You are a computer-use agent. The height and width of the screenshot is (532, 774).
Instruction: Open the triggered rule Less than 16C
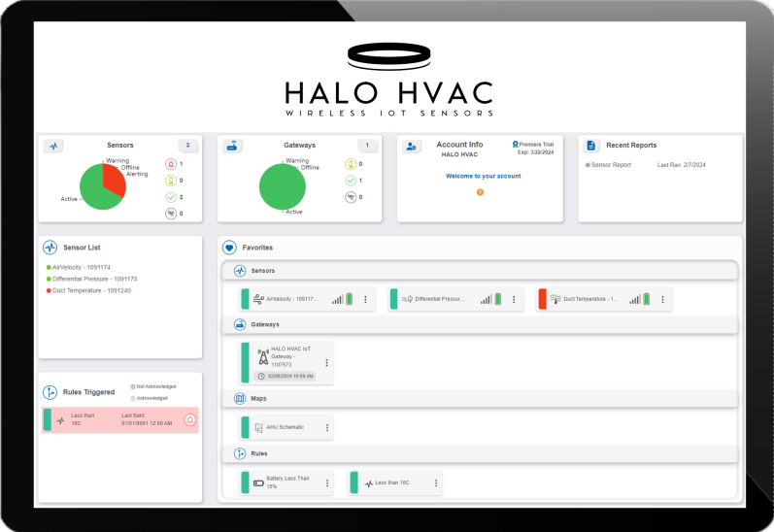pyautogui.click(x=120, y=420)
